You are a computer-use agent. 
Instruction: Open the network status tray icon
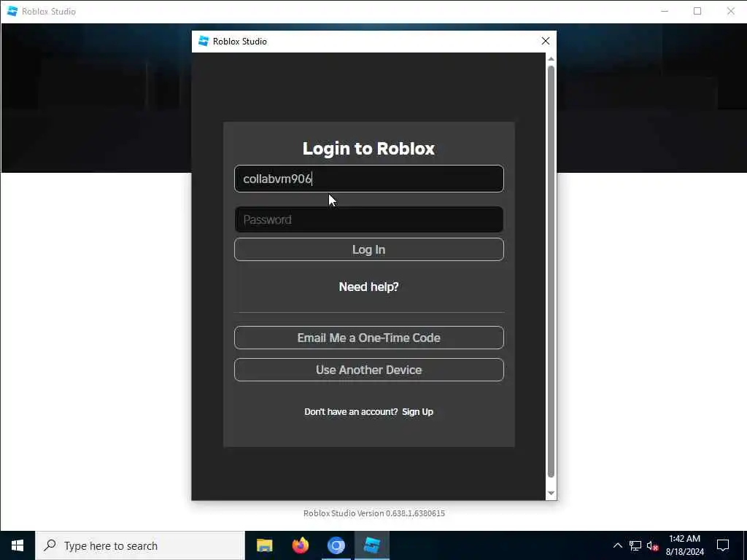(635, 545)
